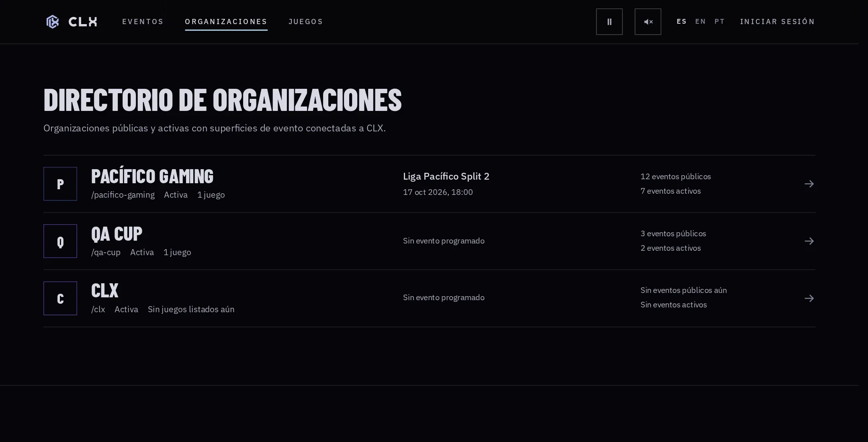The width and height of the screenshot is (868, 442).
Task: Switch language to PT
Action: click(720, 22)
